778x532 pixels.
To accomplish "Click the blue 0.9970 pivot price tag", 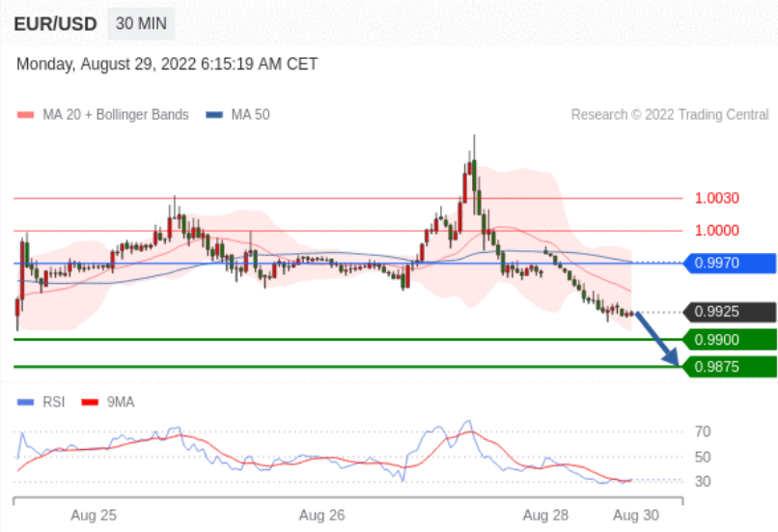I will (730, 263).
